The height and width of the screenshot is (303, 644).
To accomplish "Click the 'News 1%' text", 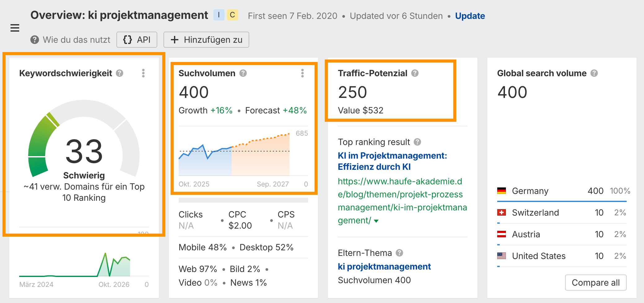I will [x=248, y=283].
